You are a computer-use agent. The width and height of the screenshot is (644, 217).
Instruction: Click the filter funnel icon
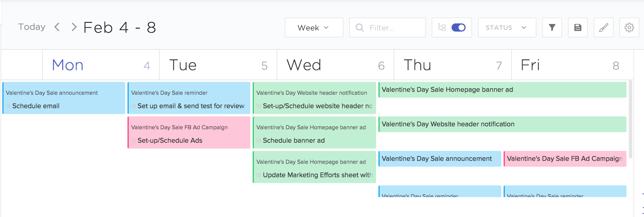(x=552, y=27)
